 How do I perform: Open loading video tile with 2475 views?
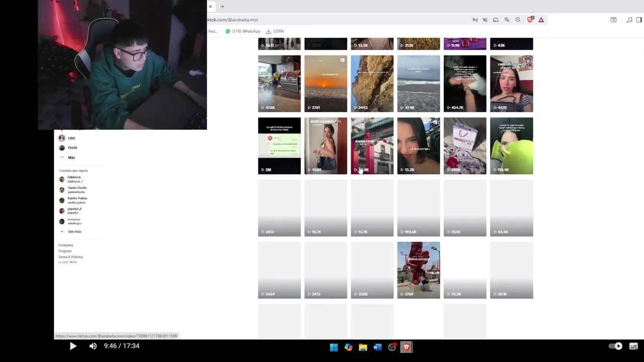point(326,270)
